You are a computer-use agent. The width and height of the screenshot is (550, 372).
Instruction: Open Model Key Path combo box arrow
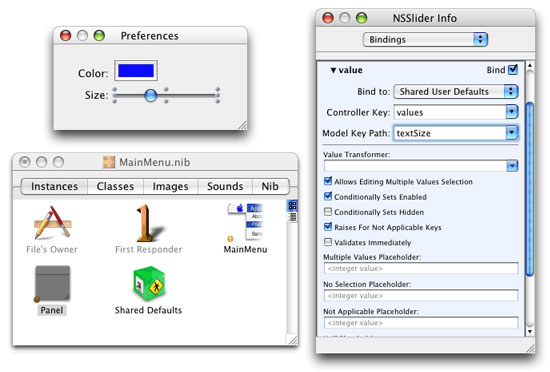click(512, 133)
